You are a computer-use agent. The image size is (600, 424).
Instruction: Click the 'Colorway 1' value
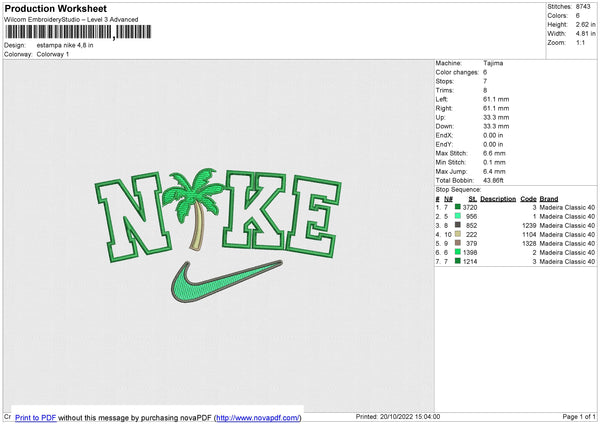pos(53,54)
